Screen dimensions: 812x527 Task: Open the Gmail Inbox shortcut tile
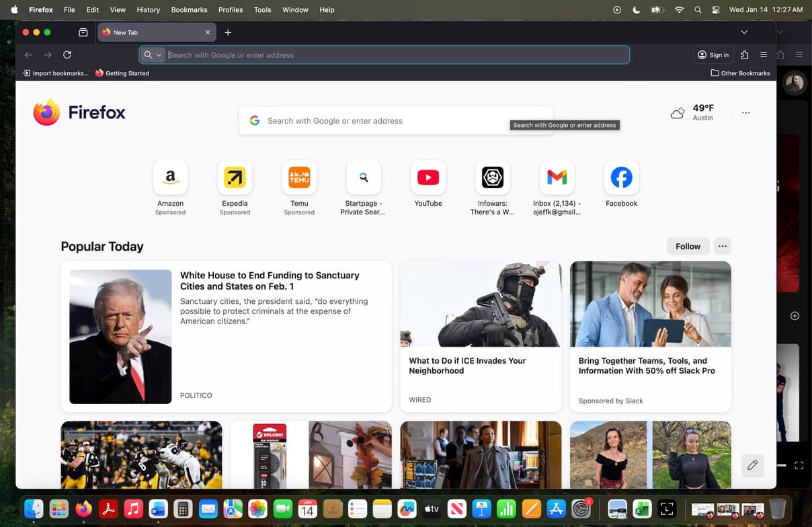click(x=557, y=178)
